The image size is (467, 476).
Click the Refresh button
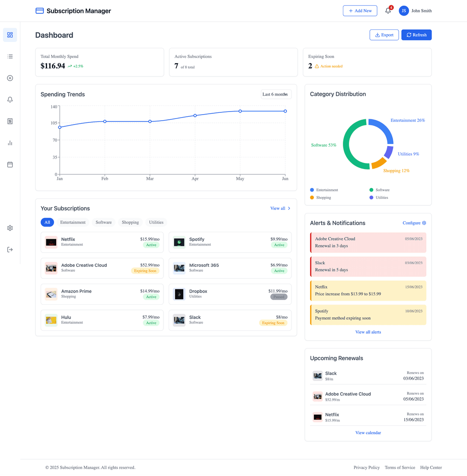(416, 35)
